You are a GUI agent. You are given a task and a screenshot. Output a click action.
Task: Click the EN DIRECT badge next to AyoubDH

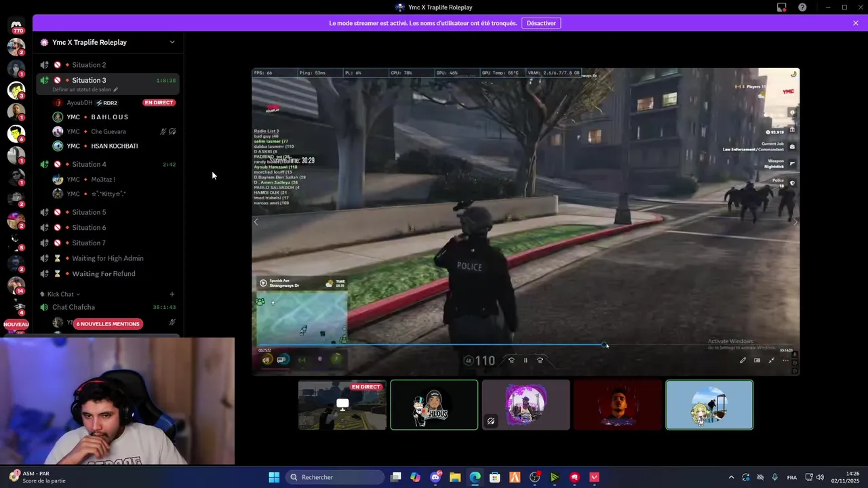[x=159, y=103]
